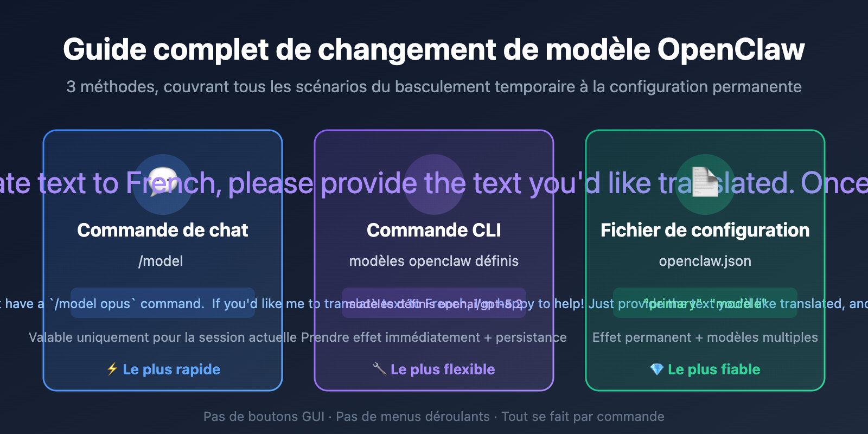This screenshot has height=434, width=868.
Task: Click the footer text "Pas de boutons GUI"
Action: pyautogui.click(x=264, y=417)
